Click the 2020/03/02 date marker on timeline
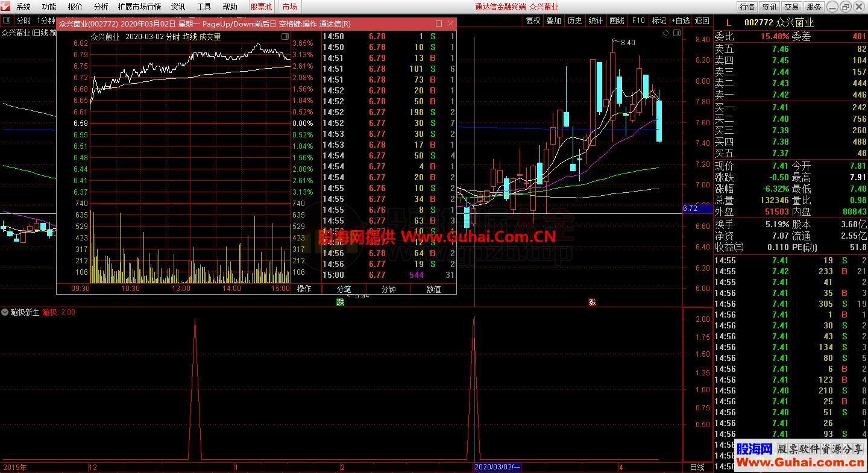The image size is (868, 473). pyautogui.click(x=497, y=468)
